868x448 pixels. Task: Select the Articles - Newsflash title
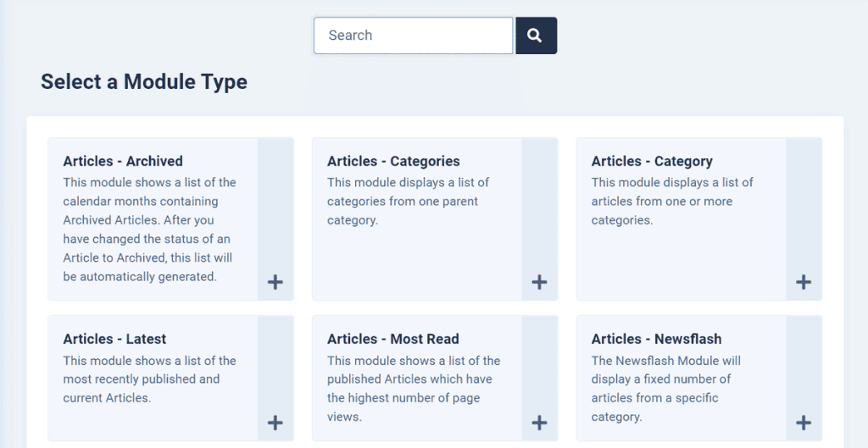657,339
